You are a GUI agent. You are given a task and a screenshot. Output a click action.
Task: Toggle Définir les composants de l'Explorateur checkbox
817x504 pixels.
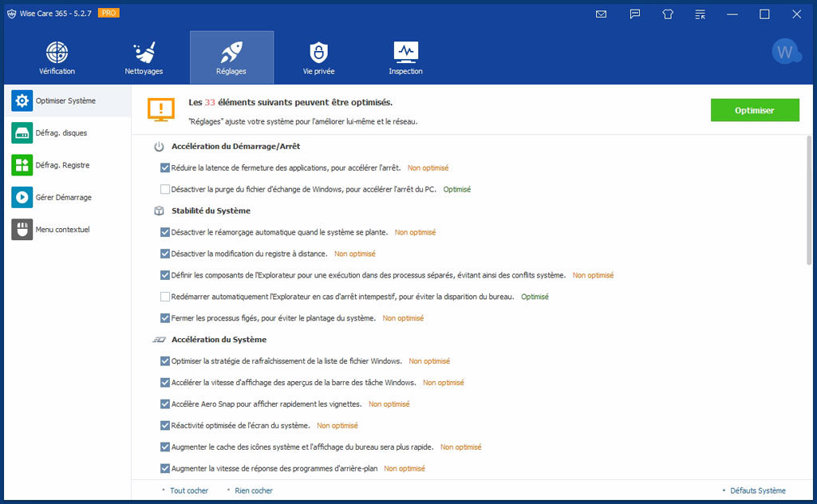(x=164, y=275)
